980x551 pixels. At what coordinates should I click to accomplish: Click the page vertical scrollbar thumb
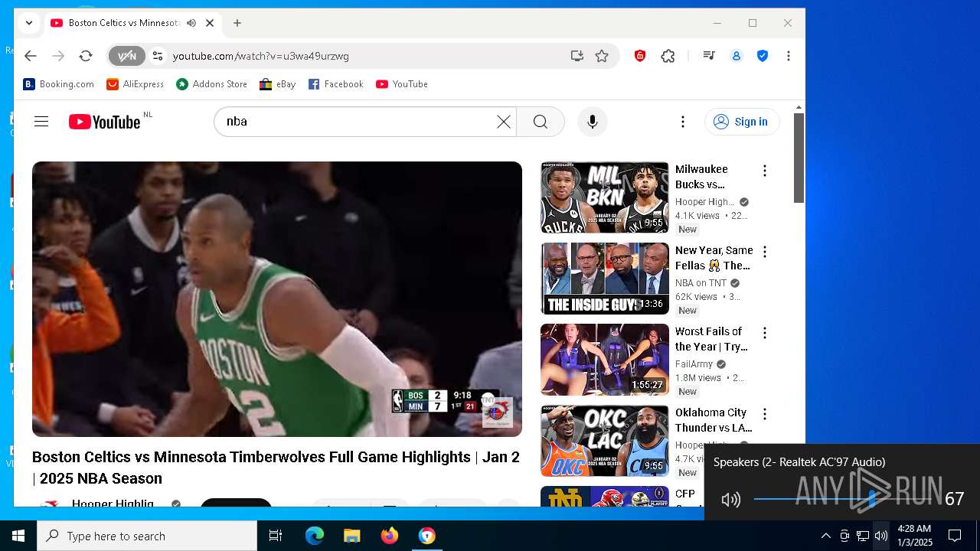[x=799, y=158]
